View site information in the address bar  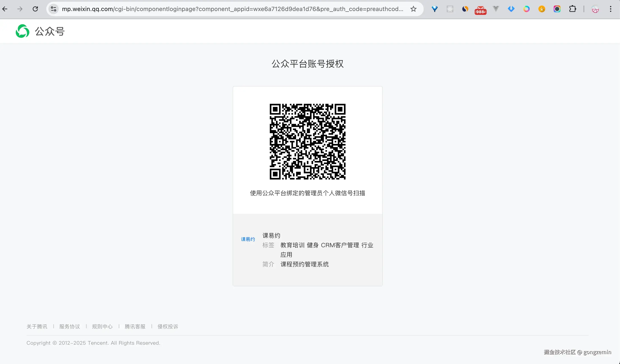click(x=53, y=9)
